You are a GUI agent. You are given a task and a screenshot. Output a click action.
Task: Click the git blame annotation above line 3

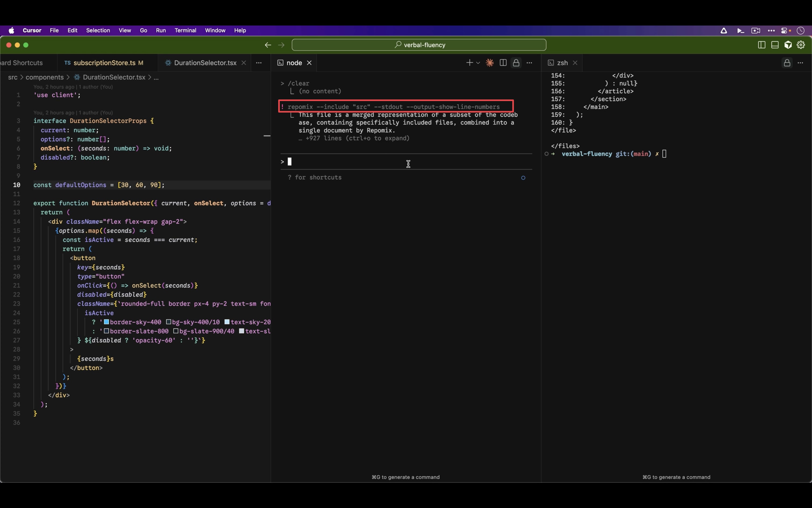pyautogui.click(x=73, y=113)
